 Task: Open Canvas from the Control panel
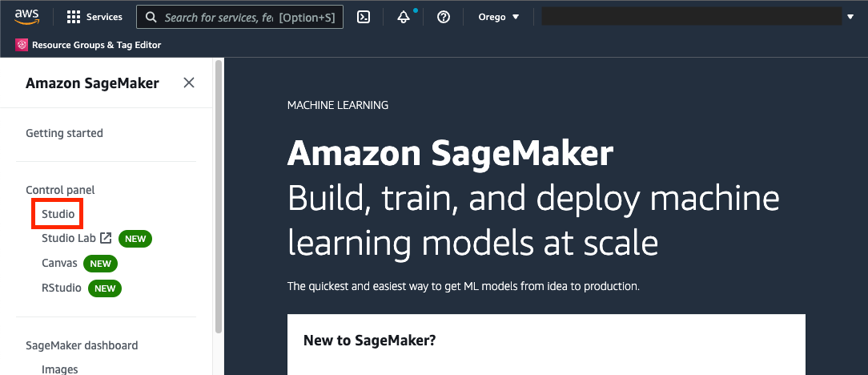pyautogui.click(x=59, y=263)
